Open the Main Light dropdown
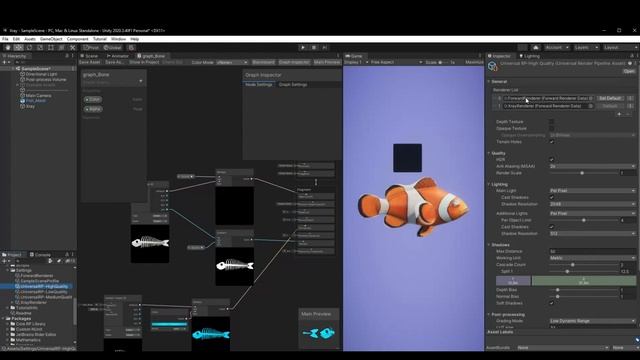Image resolution: width=640 pixels, height=360 pixels. [x=592, y=191]
